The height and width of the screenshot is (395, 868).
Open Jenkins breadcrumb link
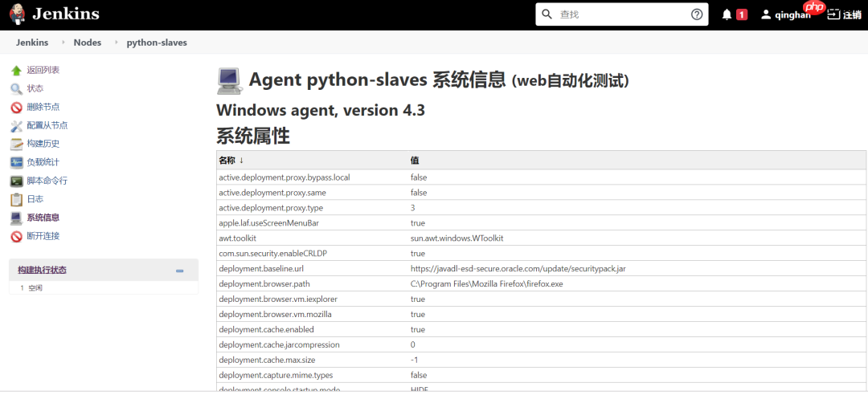(32, 43)
